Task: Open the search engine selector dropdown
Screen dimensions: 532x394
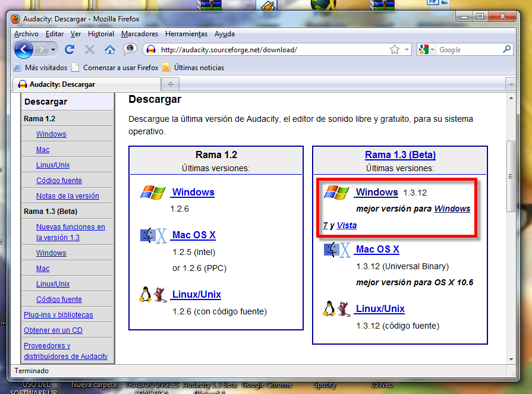Action: click(x=433, y=50)
